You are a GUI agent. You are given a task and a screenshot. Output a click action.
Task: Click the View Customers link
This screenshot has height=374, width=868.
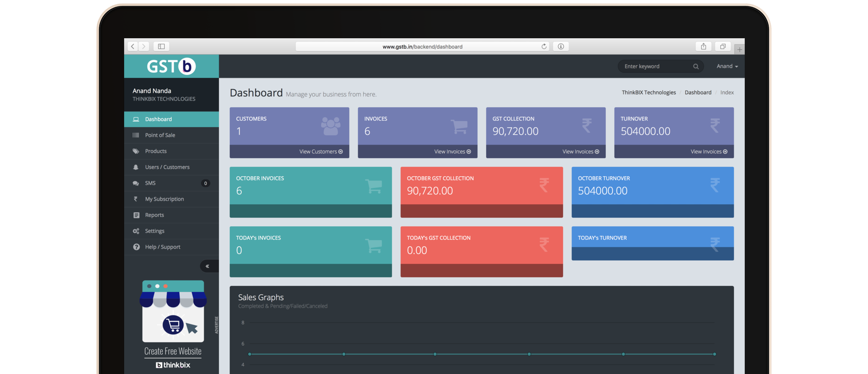[x=321, y=152]
